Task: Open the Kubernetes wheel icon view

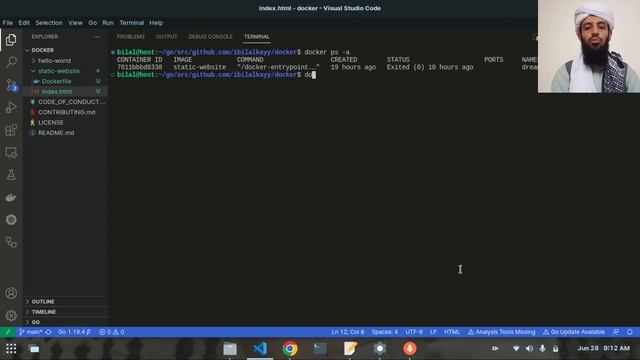Action: tap(11, 220)
